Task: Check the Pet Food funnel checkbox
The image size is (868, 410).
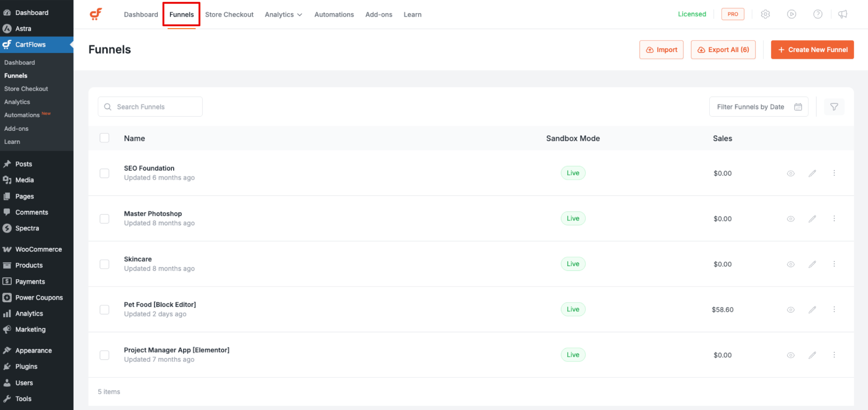Action: point(104,310)
